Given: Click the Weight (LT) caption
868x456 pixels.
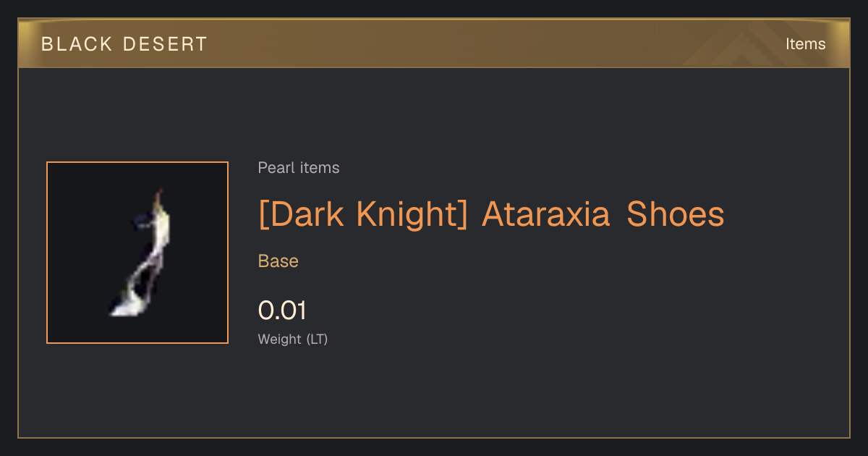Looking at the screenshot, I should point(293,339).
